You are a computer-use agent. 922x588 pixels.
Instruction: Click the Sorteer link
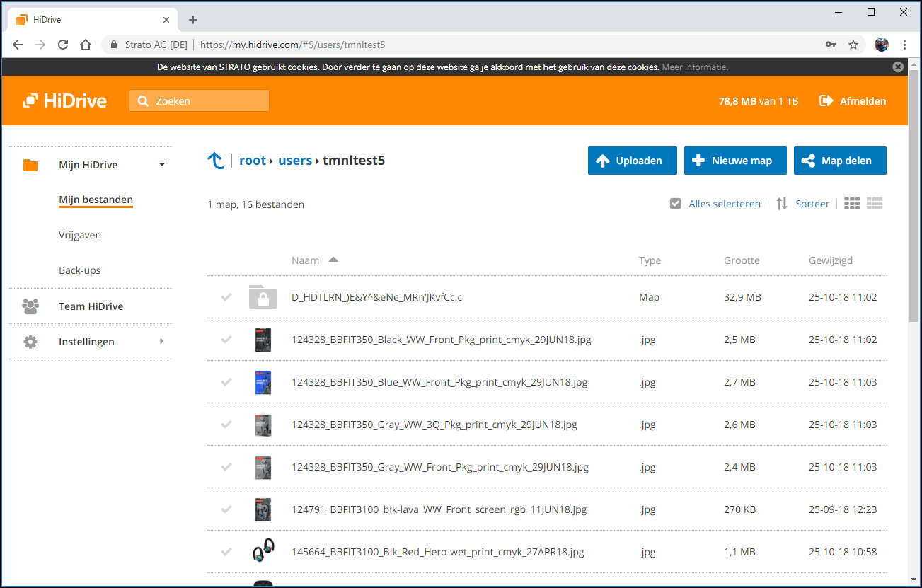click(812, 204)
